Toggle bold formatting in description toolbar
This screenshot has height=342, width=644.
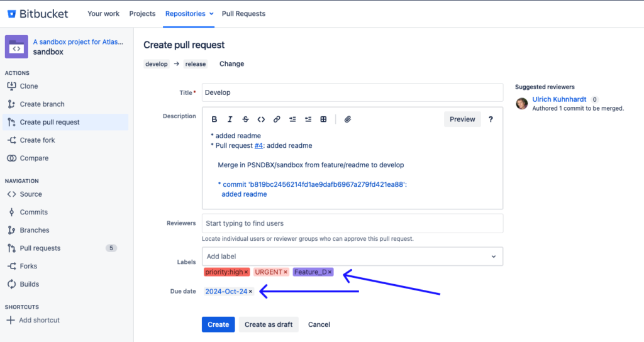coord(214,119)
